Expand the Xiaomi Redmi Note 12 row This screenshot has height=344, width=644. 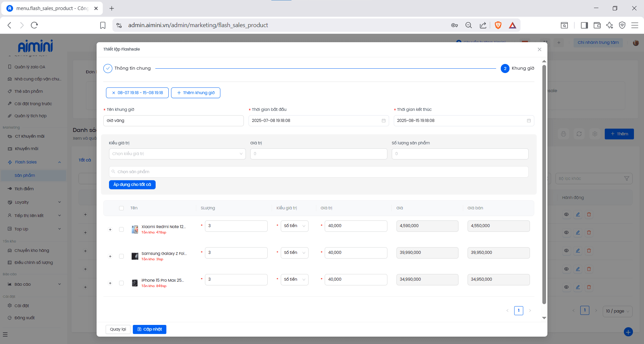tap(110, 229)
